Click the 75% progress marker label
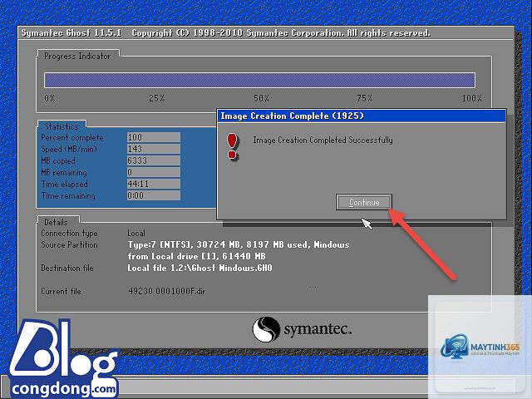Screen dimensions: 532x399 click(x=365, y=98)
